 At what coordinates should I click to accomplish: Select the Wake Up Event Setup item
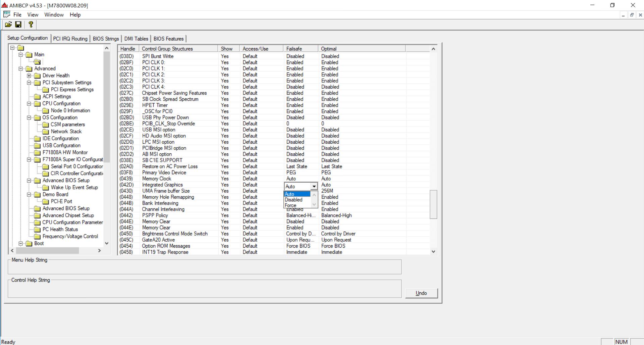(74, 188)
